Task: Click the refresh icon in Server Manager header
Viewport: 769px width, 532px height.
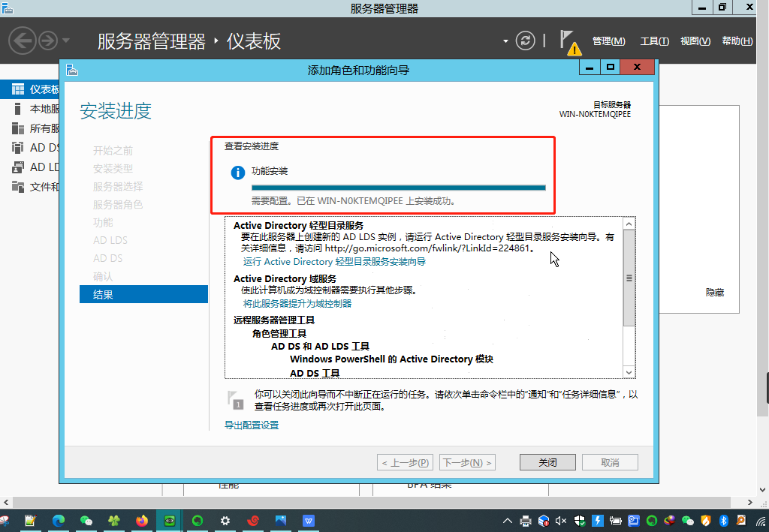Action: (525, 41)
